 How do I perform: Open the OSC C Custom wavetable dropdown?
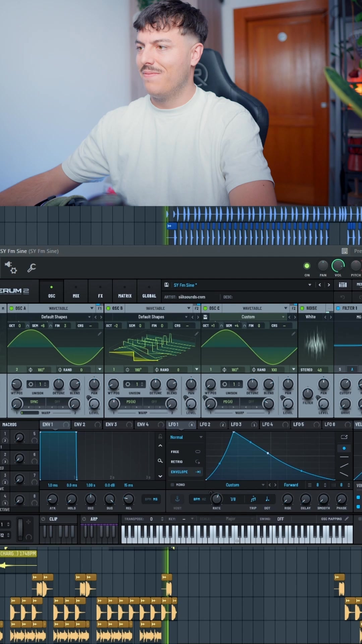coord(248,317)
